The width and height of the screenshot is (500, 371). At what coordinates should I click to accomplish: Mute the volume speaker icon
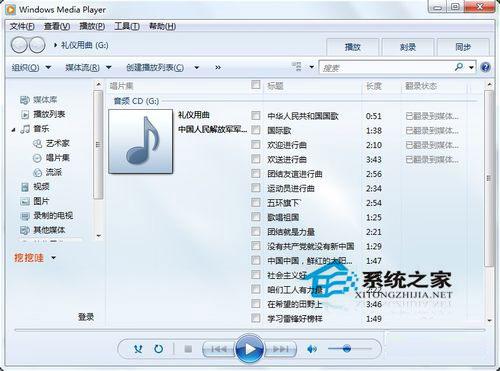312,349
